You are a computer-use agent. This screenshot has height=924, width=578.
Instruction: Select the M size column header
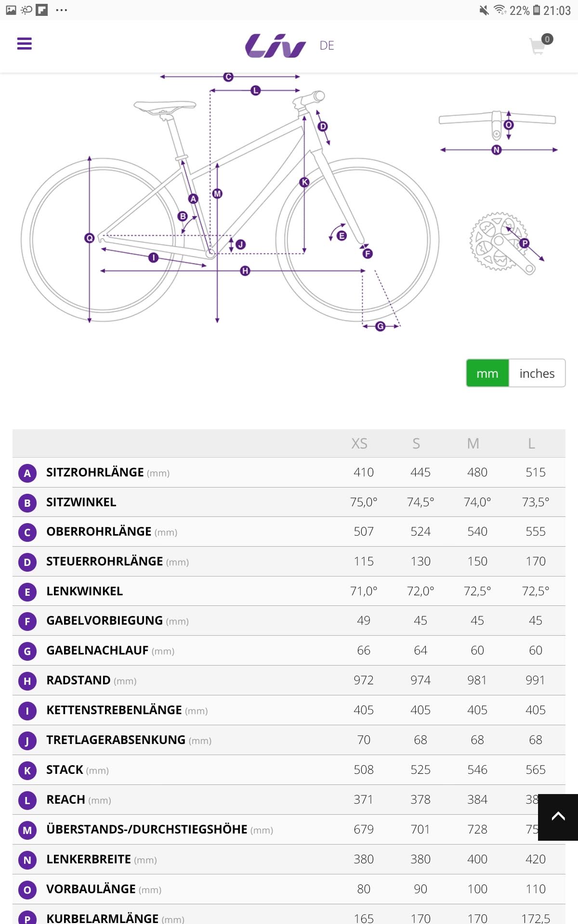click(473, 443)
